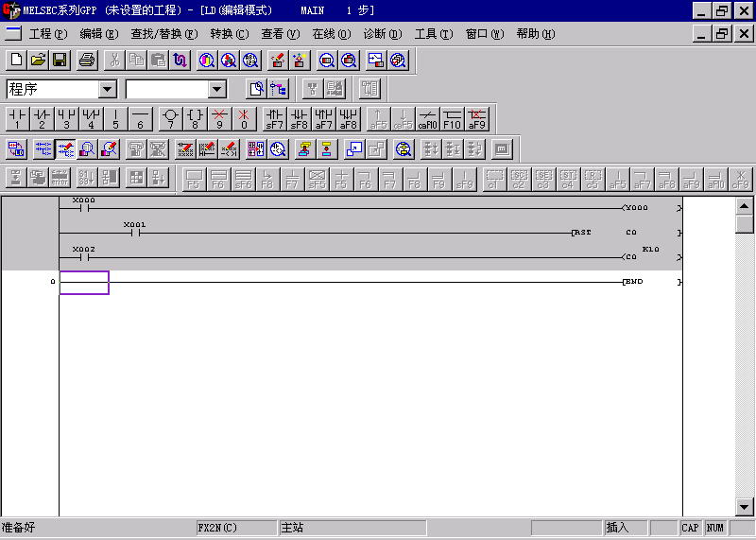Click the Save project floppy icon
This screenshot has height=540, width=756.
tap(60, 61)
